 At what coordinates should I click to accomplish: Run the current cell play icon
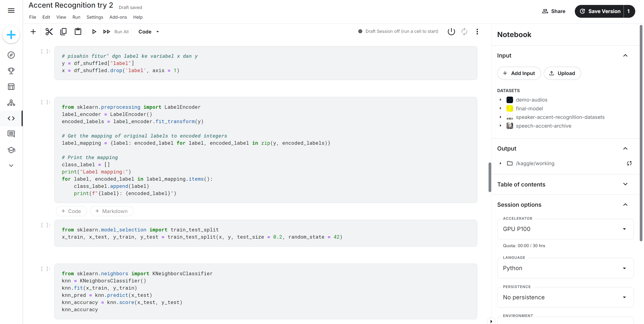pyautogui.click(x=94, y=32)
